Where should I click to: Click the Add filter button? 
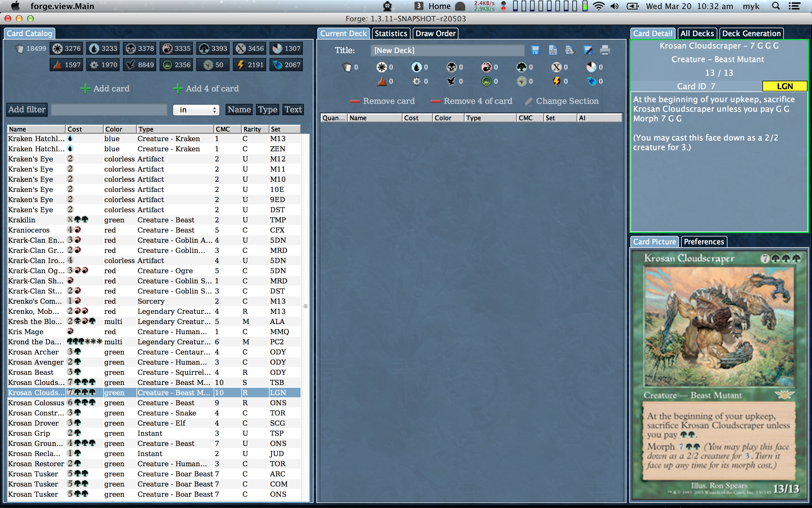(x=27, y=110)
